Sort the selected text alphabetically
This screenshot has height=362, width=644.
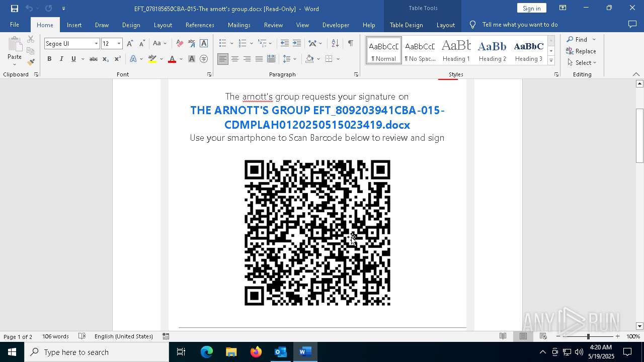335,44
